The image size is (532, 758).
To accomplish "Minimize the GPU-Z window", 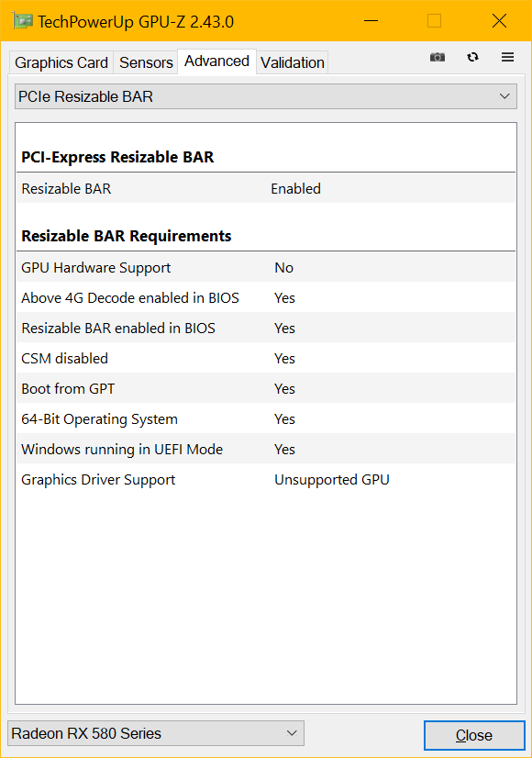I will coord(371,21).
